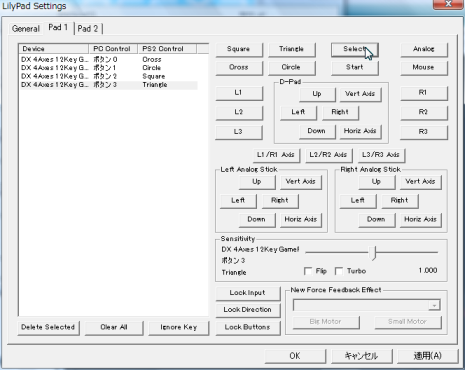Image resolution: width=465 pixels, height=370 pixels.
Task: Click the L2/R2 Axis button
Action: pyautogui.click(x=328, y=155)
